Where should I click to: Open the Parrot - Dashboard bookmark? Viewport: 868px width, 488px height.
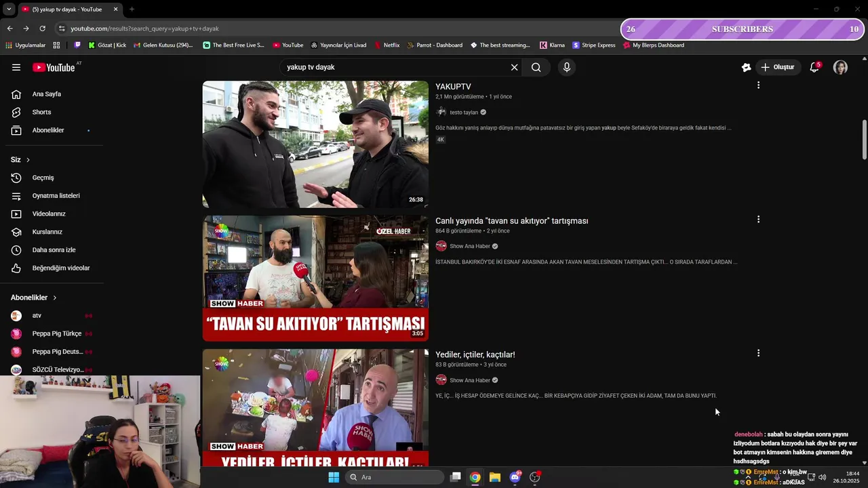(x=435, y=45)
